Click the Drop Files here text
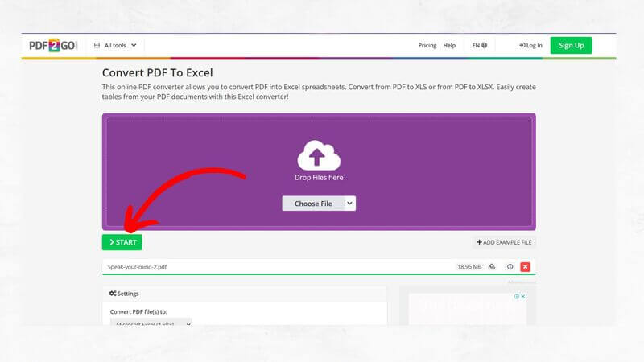 coord(319,177)
